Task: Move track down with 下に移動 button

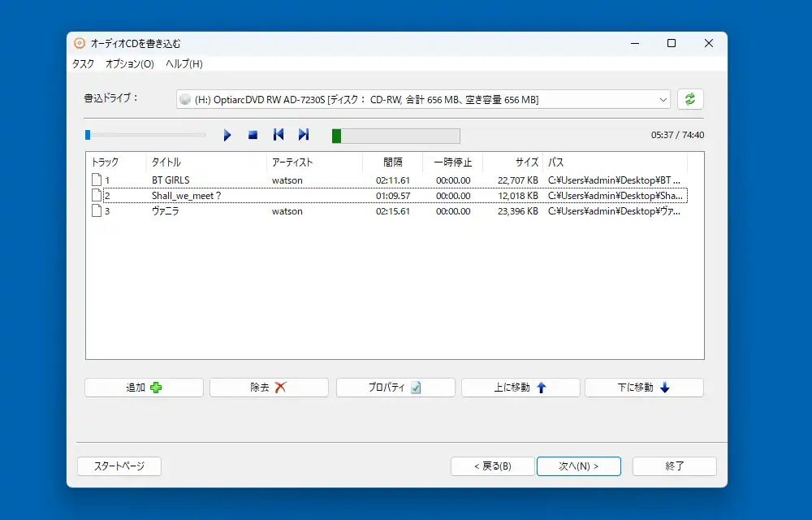Action: coord(644,388)
